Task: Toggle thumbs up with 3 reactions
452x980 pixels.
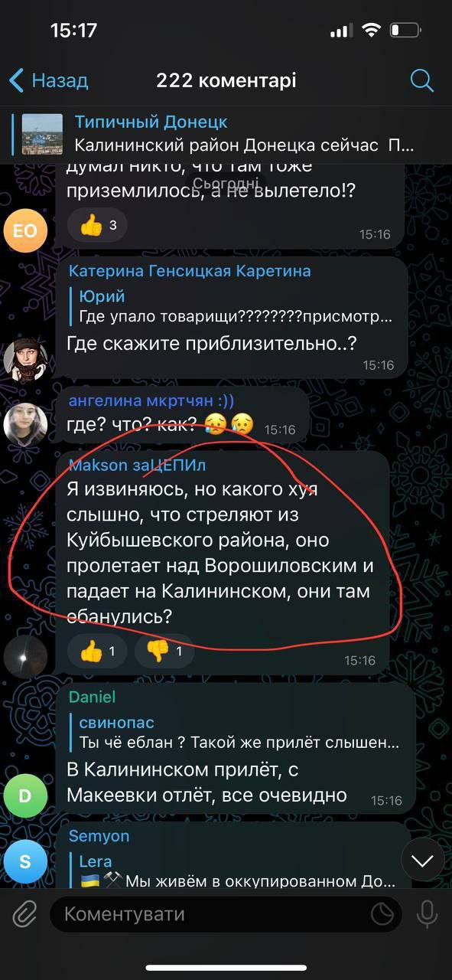Action: tap(98, 225)
